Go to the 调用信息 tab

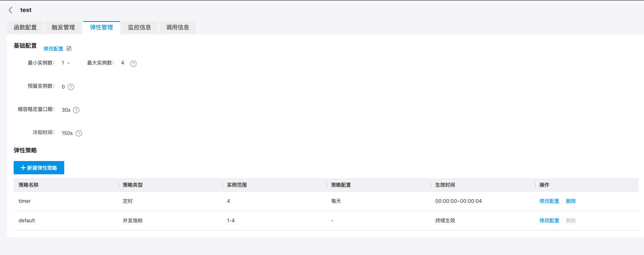(x=178, y=28)
